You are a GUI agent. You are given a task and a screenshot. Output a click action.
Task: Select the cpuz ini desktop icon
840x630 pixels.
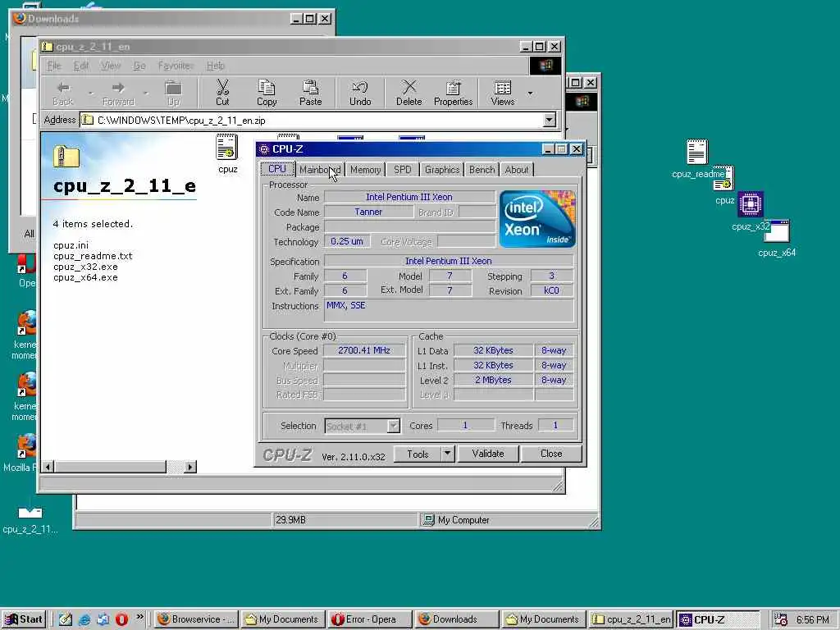(x=724, y=185)
